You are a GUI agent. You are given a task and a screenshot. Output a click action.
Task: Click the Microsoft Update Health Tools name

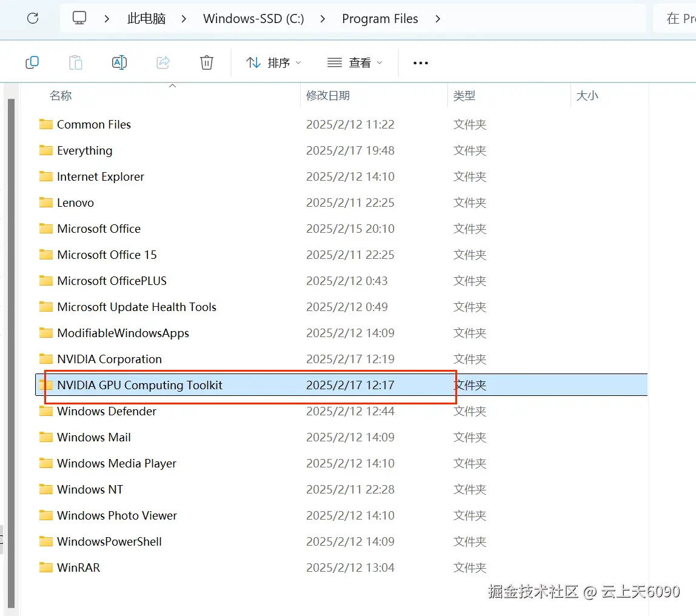136,307
